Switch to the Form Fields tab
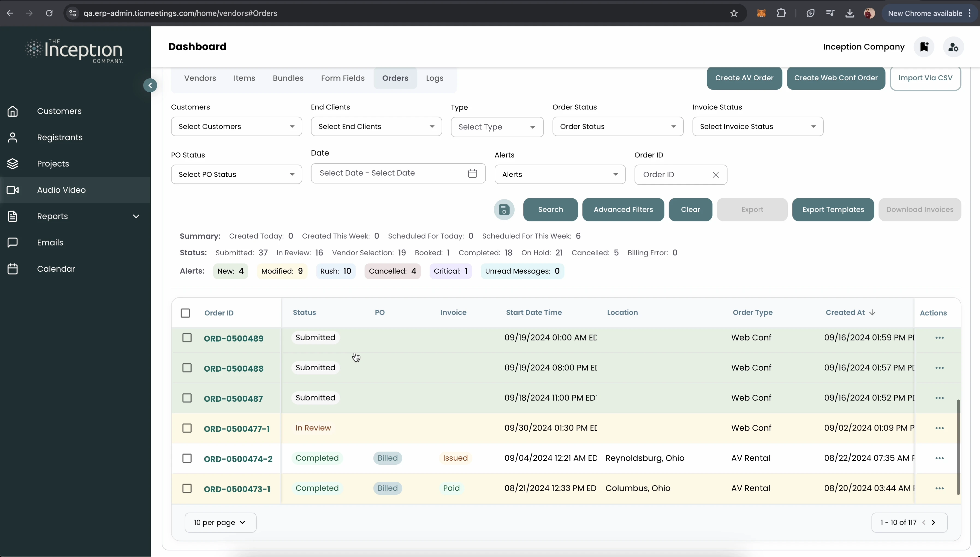This screenshot has width=980, height=557. [x=343, y=78]
